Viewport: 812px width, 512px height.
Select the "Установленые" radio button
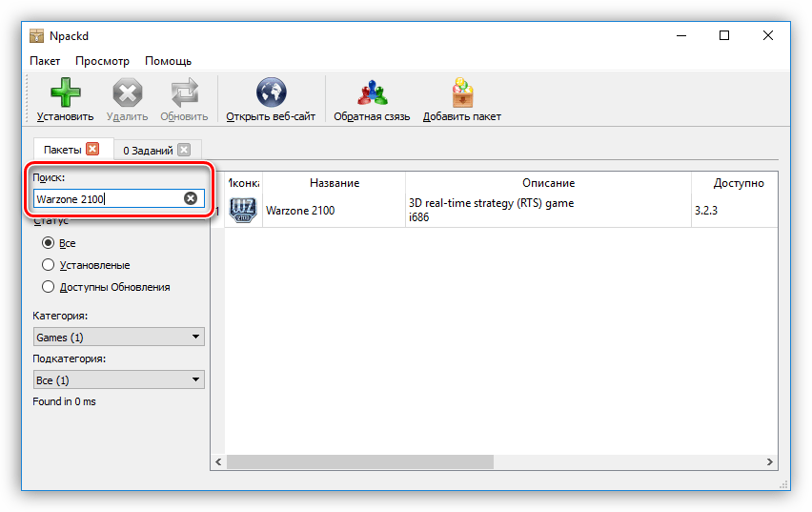tap(49, 265)
